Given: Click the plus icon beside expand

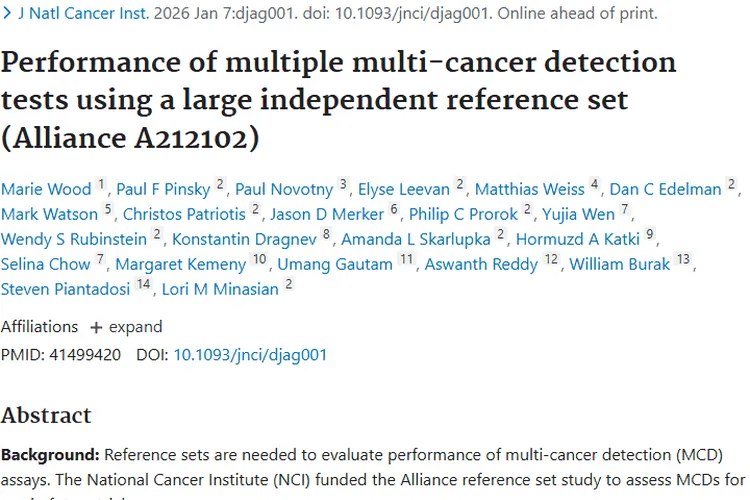Looking at the screenshot, I should (x=96, y=327).
